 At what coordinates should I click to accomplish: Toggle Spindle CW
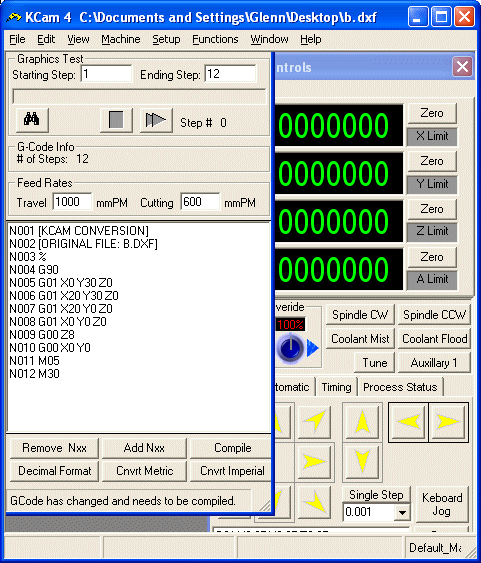click(360, 315)
